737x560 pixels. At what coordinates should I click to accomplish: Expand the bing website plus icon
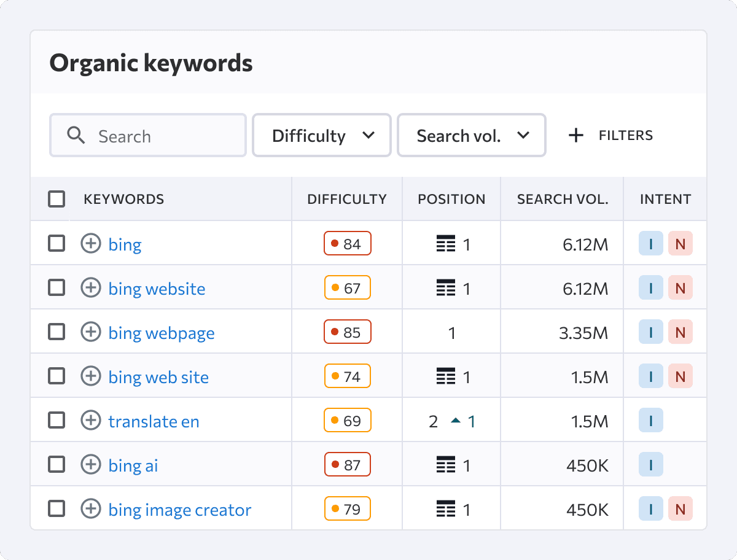click(x=91, y=288)
